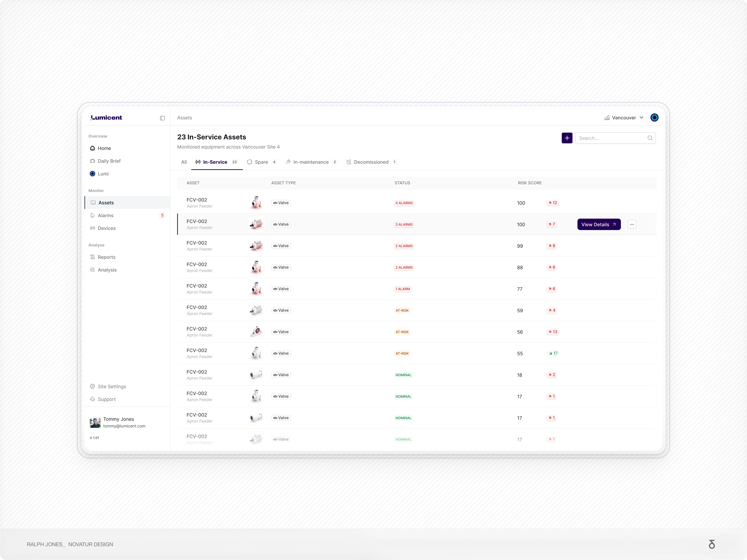
Task: Click View Details button
Action: pyautogui.click(x=599, y=225)
